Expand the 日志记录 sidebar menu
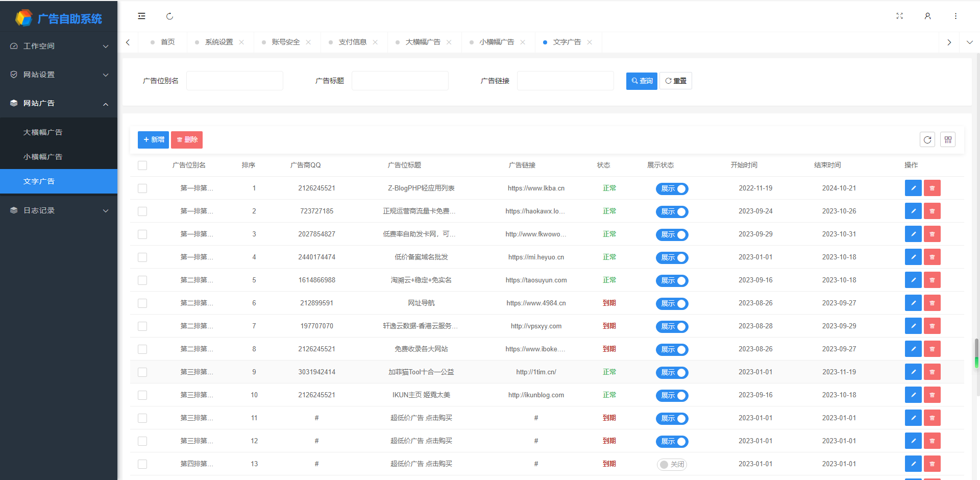Image resolution: width=980 pixels, height=480 pixels. [59, 210]
